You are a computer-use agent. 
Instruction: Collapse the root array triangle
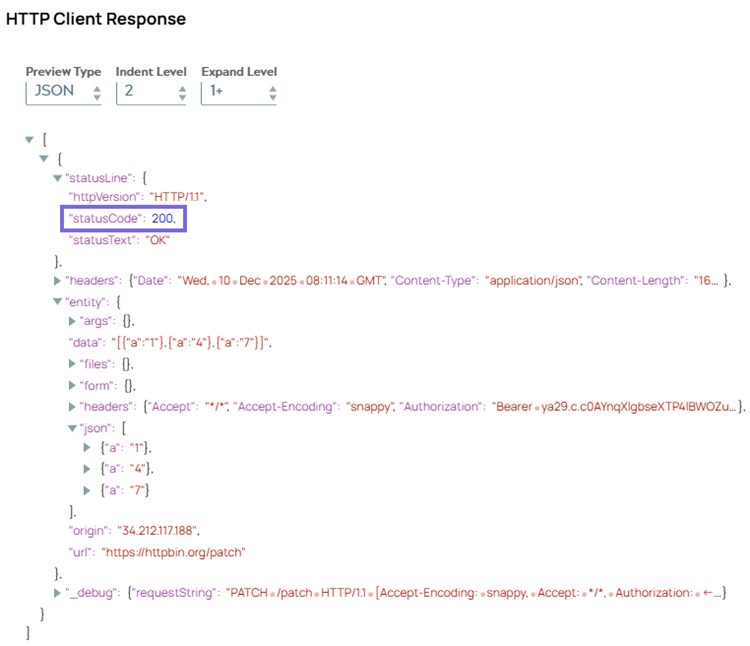click(x=30, y=140)
